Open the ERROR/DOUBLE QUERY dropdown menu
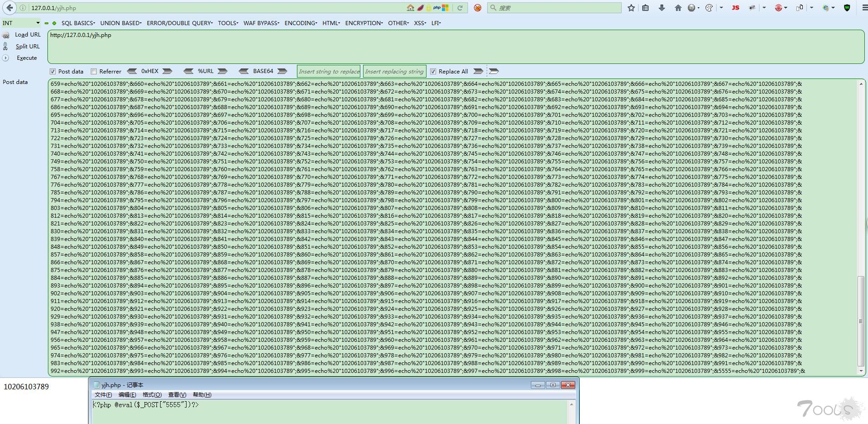The image size is (868, 424). [180, 23]
